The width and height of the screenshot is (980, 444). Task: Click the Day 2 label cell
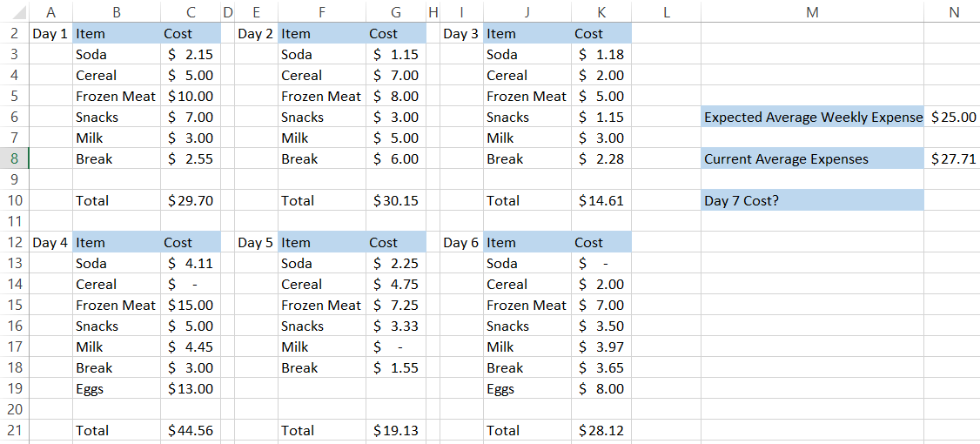point(256,34)
